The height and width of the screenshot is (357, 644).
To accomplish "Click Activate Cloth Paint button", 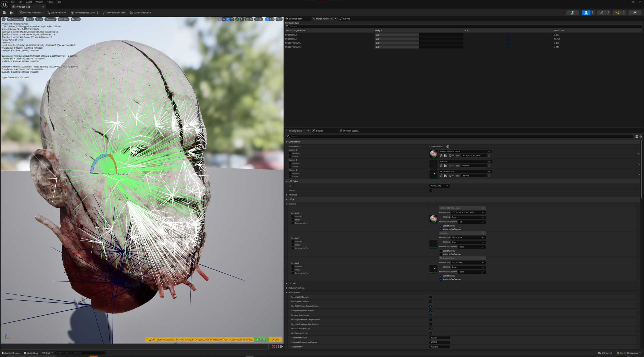I will point(114,13).
